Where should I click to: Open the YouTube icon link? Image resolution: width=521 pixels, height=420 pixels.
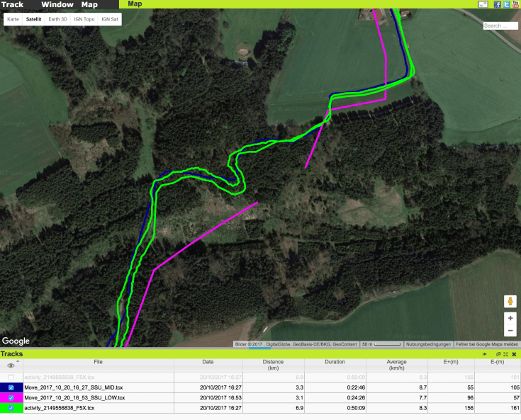click(515, 4)
